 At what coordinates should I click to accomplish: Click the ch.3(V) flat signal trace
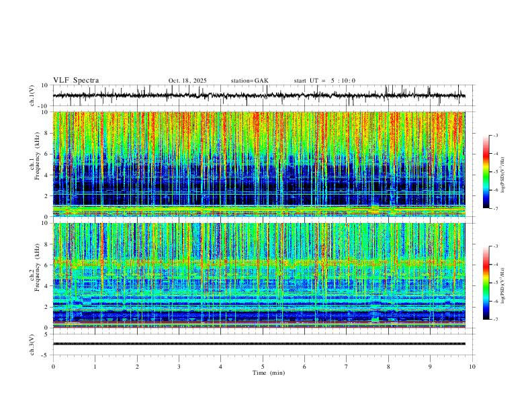click(x=259, y=344)
